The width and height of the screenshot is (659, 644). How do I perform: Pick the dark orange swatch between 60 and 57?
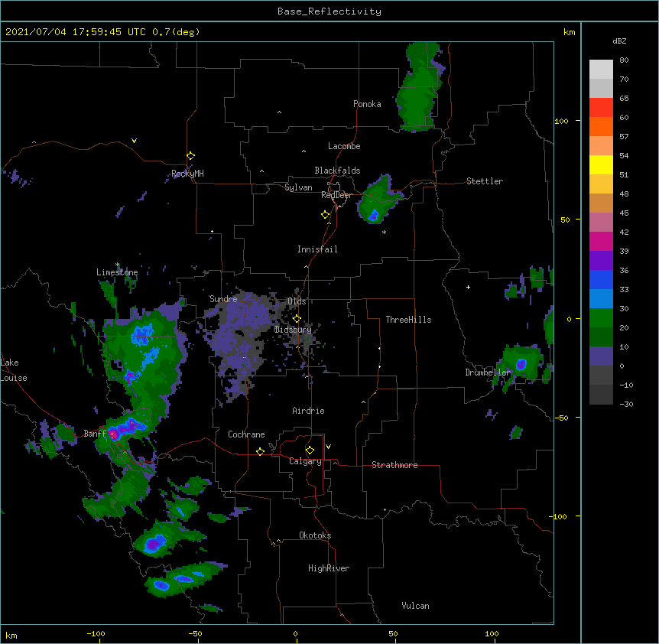pyautogui.click(x=601, y=126)
